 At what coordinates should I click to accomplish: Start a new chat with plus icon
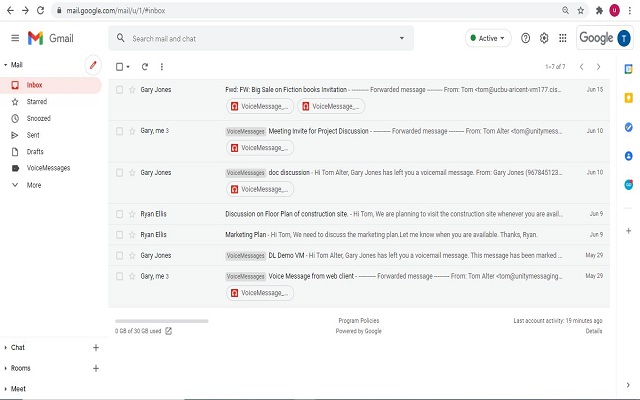96,347
